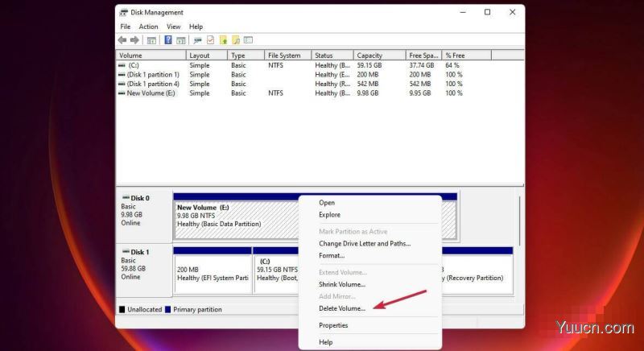This screenshot has height=351, width=644.
Task: Click the drive icon beside (C:) row
Action: pos(122,65)
